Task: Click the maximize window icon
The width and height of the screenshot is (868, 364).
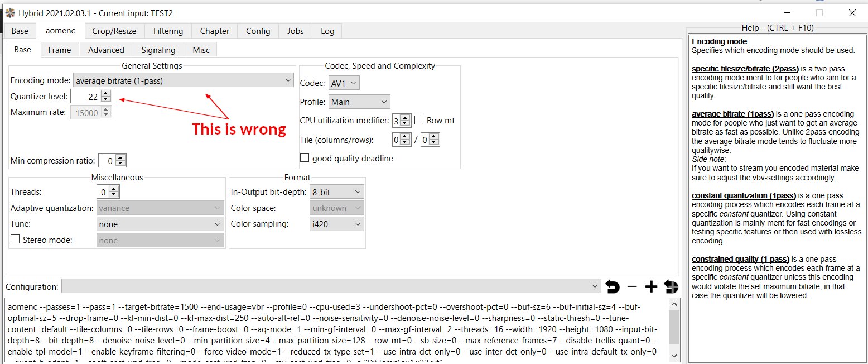Action: pos(819,12)
